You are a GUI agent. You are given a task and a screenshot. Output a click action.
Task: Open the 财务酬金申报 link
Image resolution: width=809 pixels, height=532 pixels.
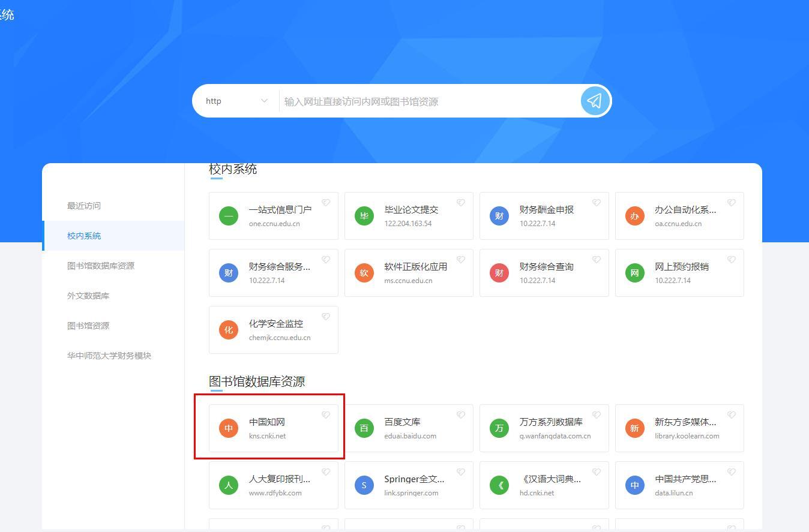546,210
